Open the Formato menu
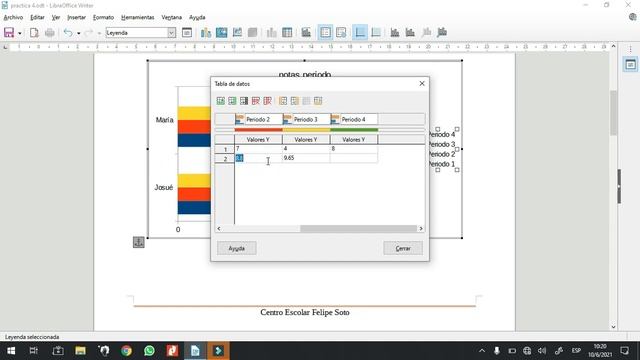The image size is (640, 360). pyautogui.click(x=103, y=18)
